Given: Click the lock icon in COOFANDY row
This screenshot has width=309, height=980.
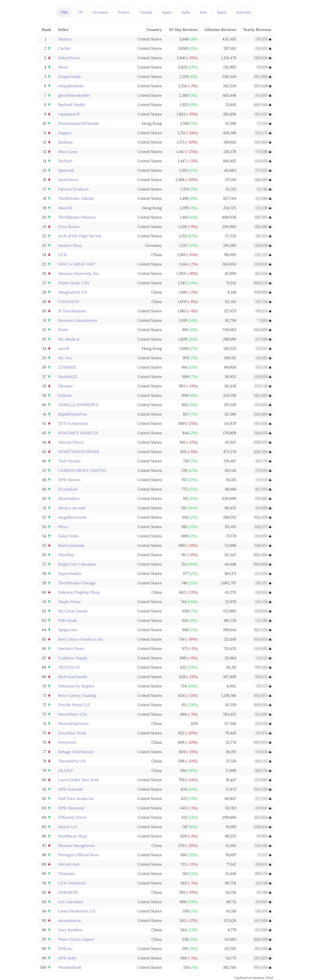Looking at the screenshot, I should coord(270,302).
